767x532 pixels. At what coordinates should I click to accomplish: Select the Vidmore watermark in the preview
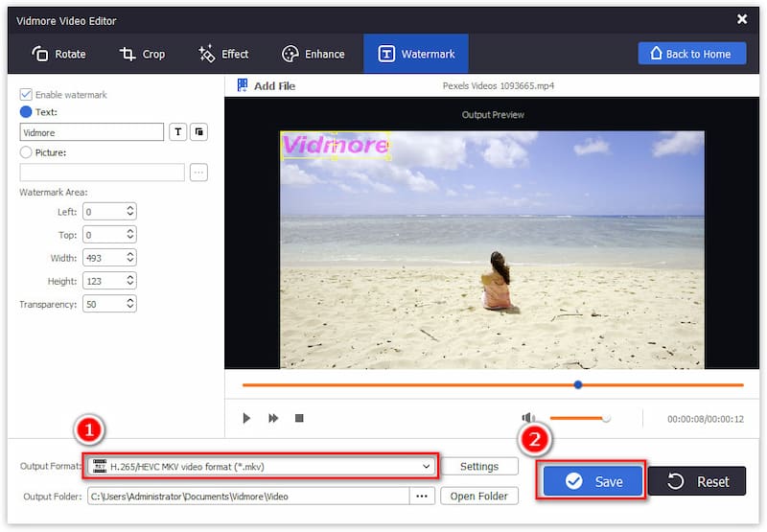pos(336,145)
